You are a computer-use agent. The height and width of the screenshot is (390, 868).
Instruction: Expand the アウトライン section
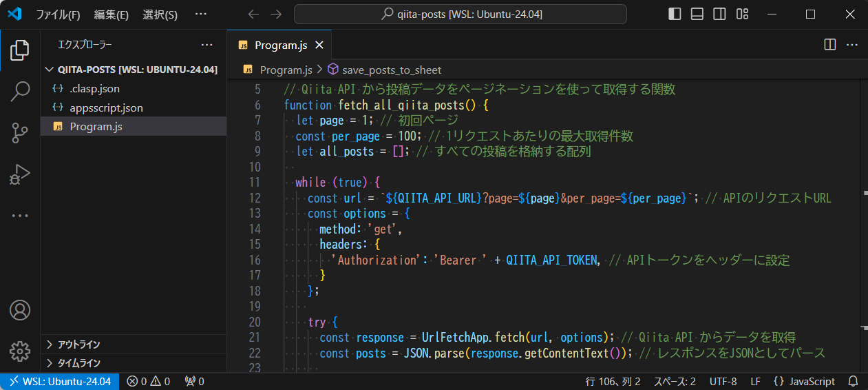pos(134,345)
